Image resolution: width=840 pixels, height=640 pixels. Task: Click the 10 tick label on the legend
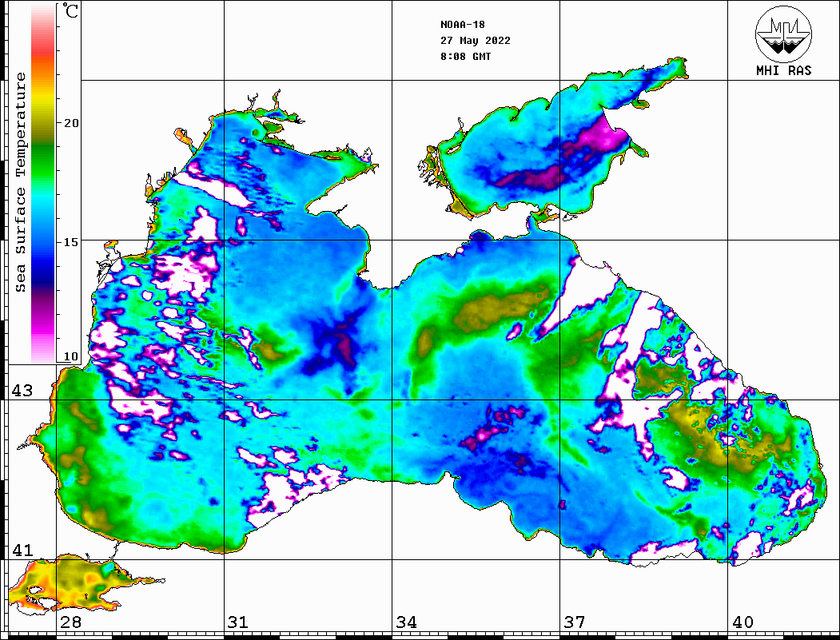click(70, 356)
